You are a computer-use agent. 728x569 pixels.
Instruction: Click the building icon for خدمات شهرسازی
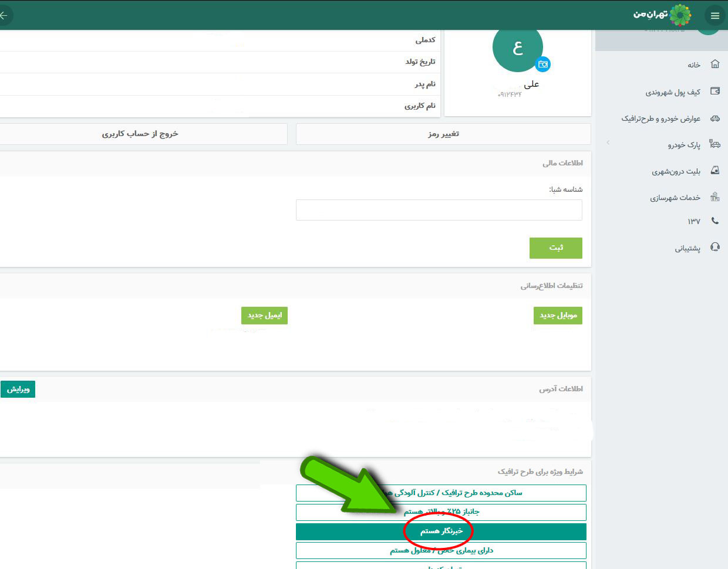tap(714, 197)
